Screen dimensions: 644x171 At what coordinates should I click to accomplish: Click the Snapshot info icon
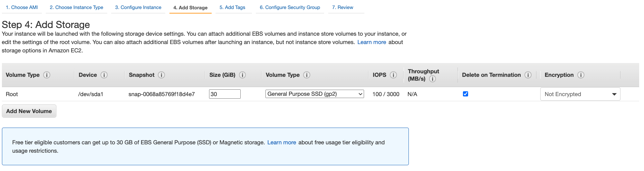click(161, 75)
